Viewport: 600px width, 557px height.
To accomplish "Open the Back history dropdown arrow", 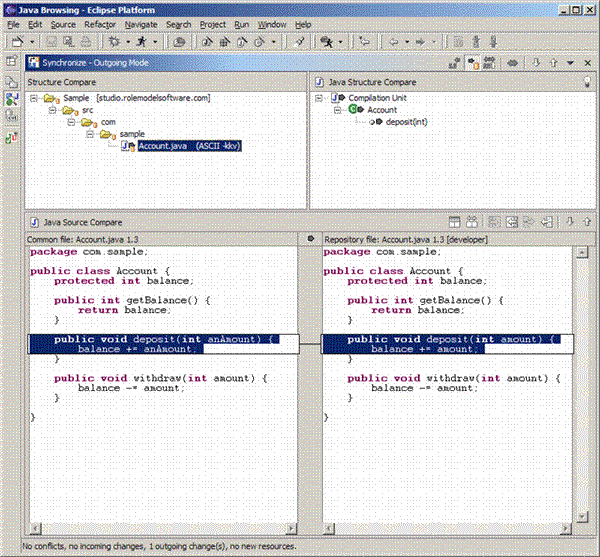I will pyautogui.click(x=407, y=42).
